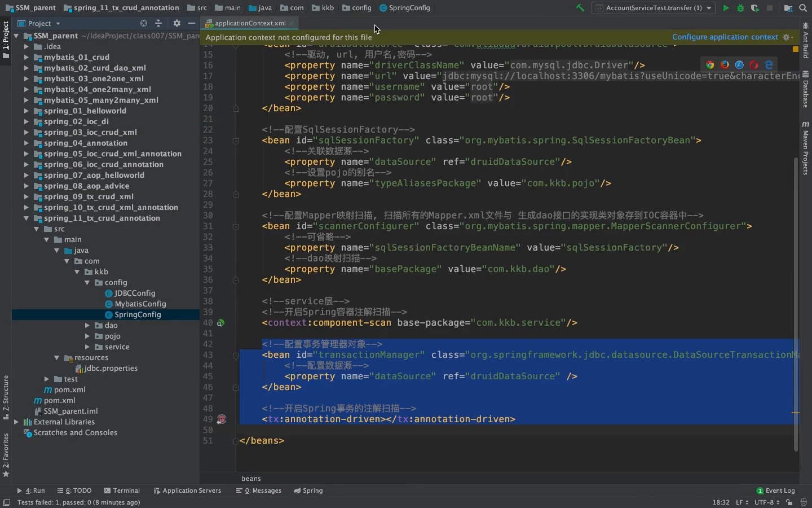The image size is (812, 508).
Task: Open the Terminal tool tab
Action: pyautogui.click(x=122, y=491)
